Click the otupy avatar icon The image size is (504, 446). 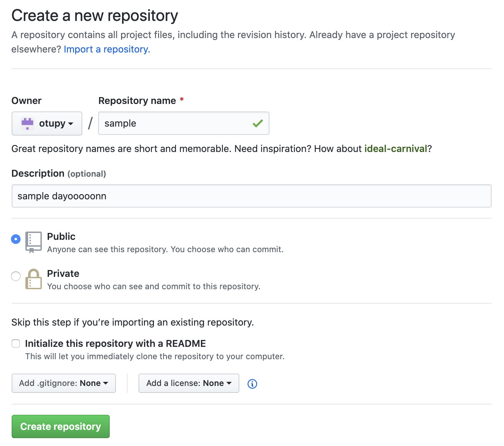pos(27,124)
